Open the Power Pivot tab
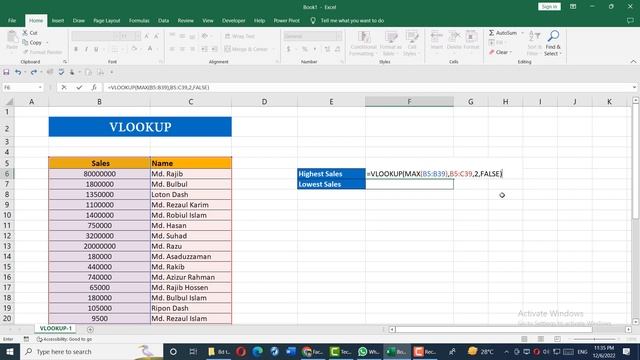640x360 pixels. (287, 20)
